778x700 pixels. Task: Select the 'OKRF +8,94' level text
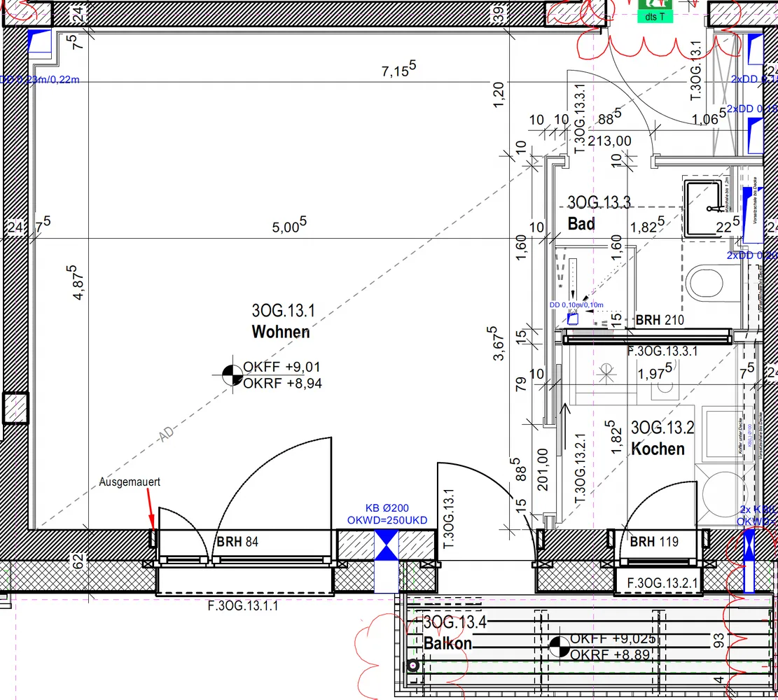[282, 383]
